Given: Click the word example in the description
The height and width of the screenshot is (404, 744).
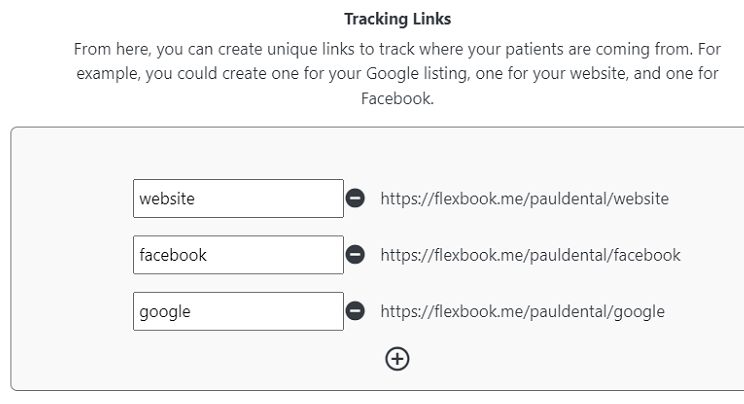Looking at the screenshot, I should [x=108, y=74].
